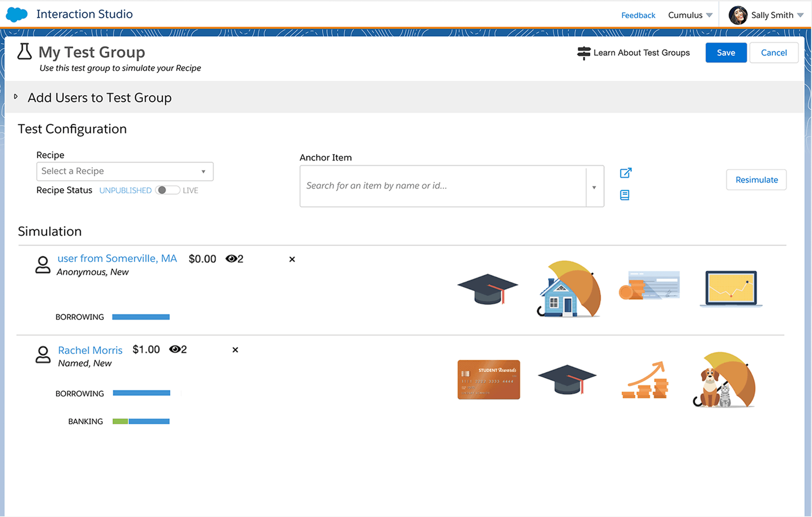Screen dimensions: 812x517
Task: Open the Sally Smith account menu
Action: pos(772,15)
